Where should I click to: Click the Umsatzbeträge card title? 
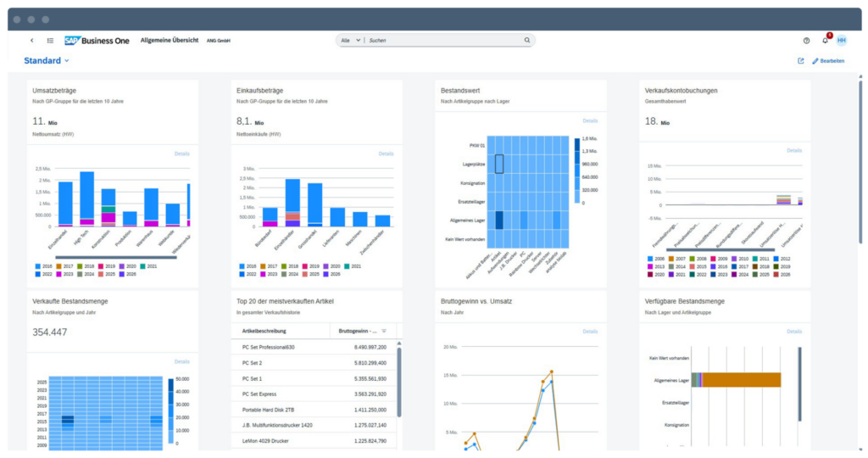coord(54,91)
